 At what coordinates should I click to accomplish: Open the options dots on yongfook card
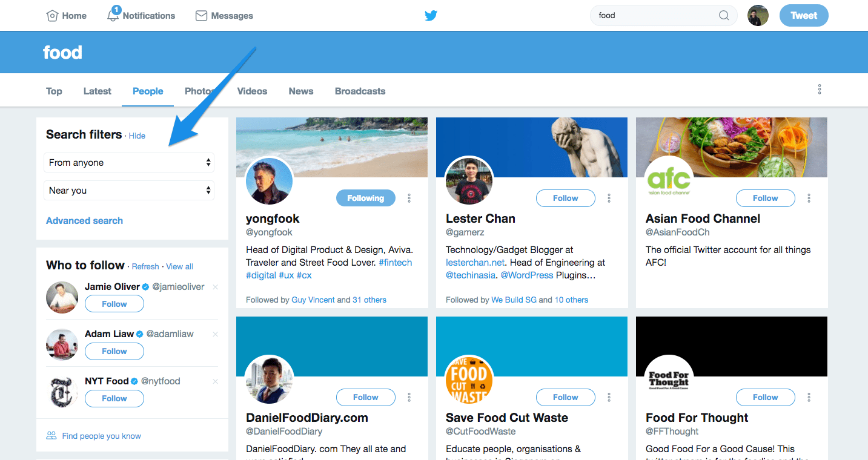click(409, 198)
